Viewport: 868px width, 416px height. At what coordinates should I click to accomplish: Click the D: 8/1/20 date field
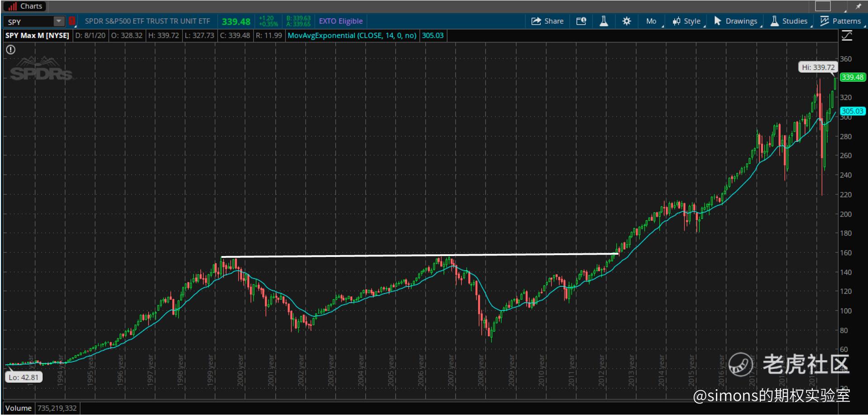click(90, 35)
